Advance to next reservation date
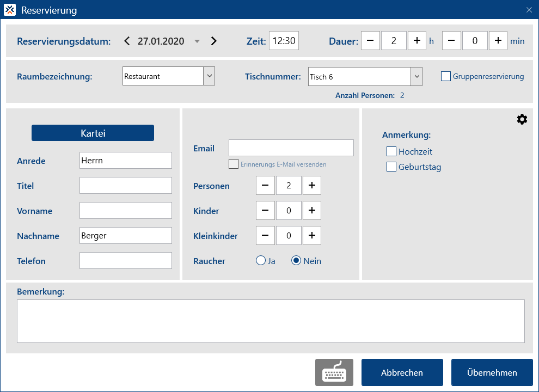This screenshot has width=539, height=392. coord(214,41)
